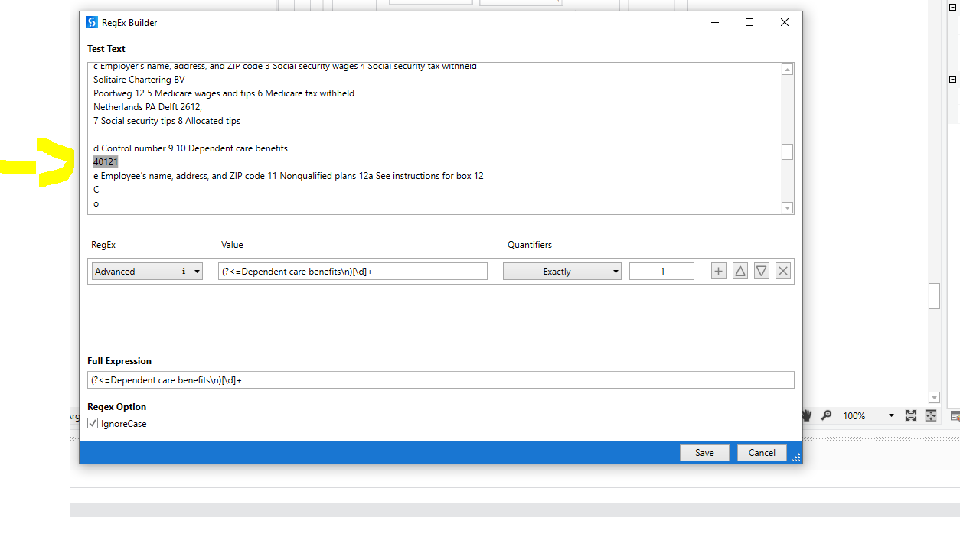Delete regex row with X icon
960x560 pixels.
pyautogui.click(x=782, y=271)
